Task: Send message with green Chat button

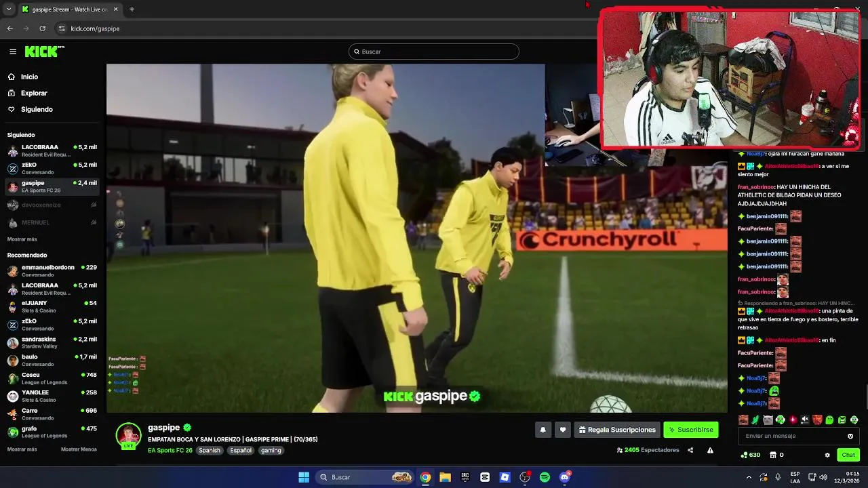Action: (848, 455)
